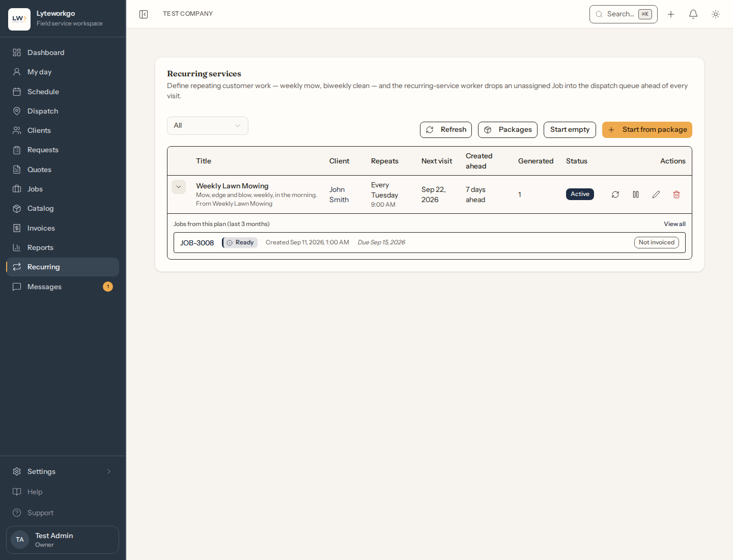The width and height of the screenshot is (733, 560).
Task: Open Requests in sidebar
Action: pos(63,150)
